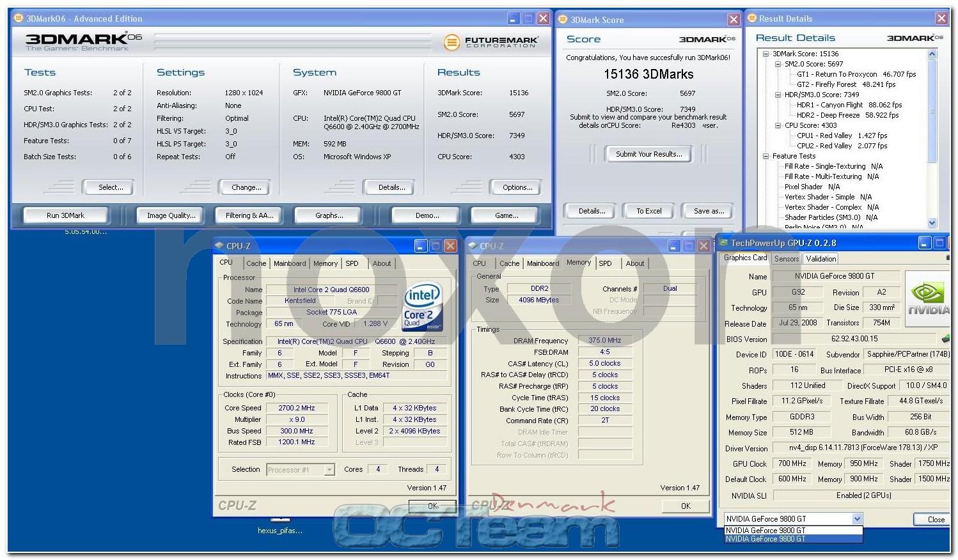Select the CPU2 - Red Valley row

coord(842,146)
